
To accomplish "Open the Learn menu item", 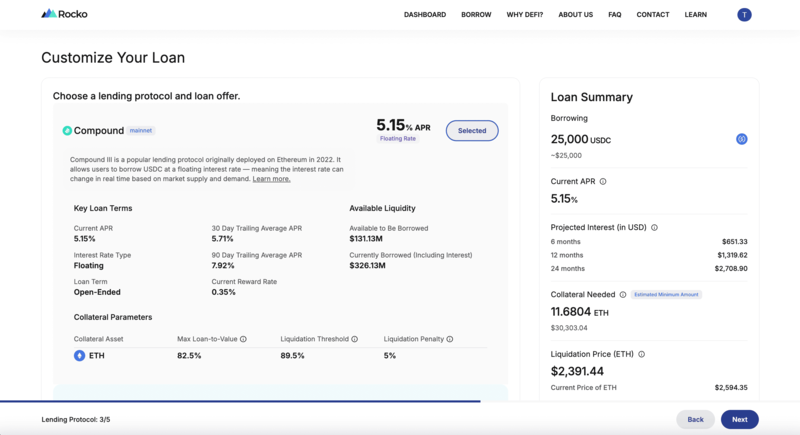I will point(695,15).
